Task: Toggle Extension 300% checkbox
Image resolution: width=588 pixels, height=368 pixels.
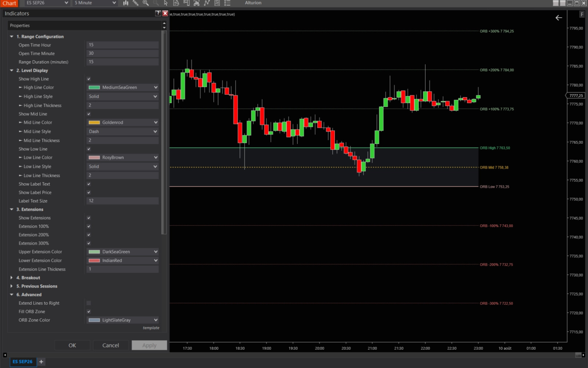Action: pyautogui.click(x=89, y=243)
